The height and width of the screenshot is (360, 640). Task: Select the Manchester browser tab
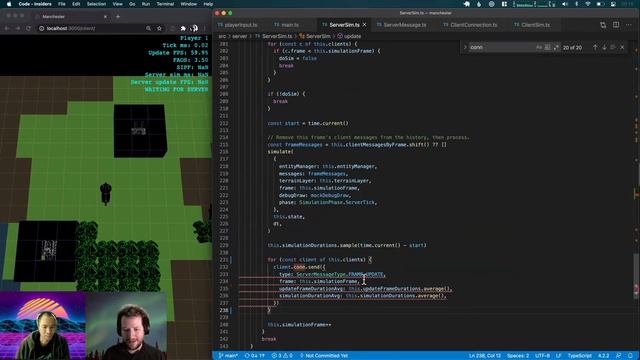pyautogui.click(x=70, y=17)
